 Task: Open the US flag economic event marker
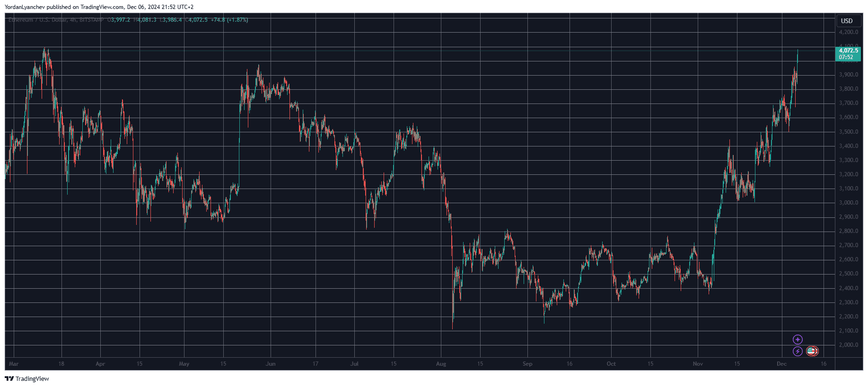click(x=812, y=351)
